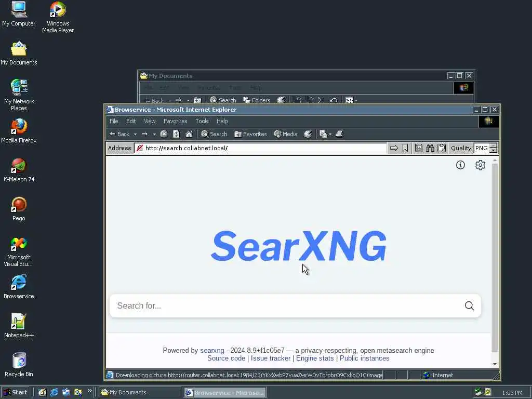This screenshot has height=399, width=532.
Task: Click the Folders button in My Documents window
Action: pyautogui.click(x=257, y=100)
